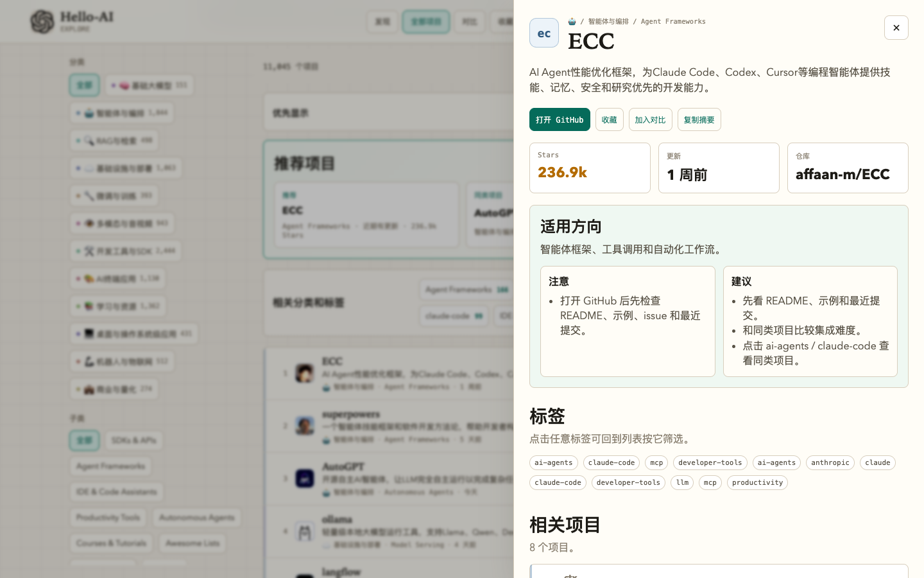Click the 注意 note card
This screenshot has height=578, width=924.
pos(628,321)
